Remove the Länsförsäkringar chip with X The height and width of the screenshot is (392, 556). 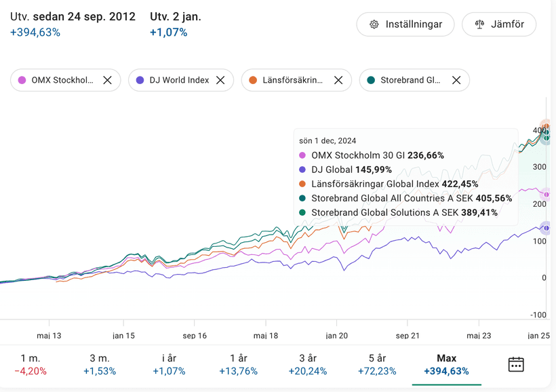338,80
